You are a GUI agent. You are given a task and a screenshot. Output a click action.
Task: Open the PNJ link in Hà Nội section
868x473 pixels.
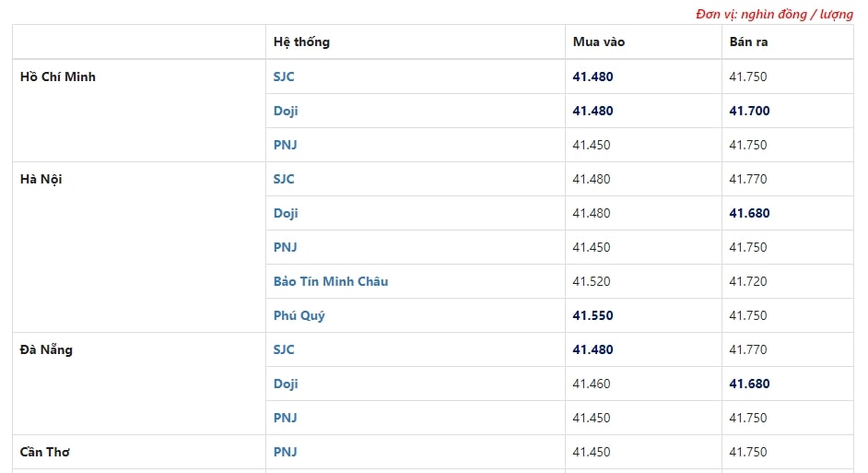click(x=285, y=248)
